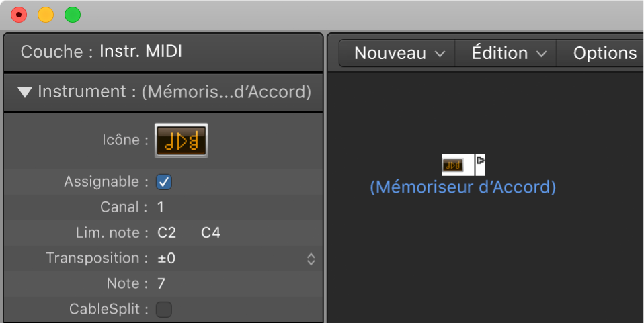Click the Chord Memorizer icon in the inspector
This screenshot has width=644, height=323.
point(181,140)
